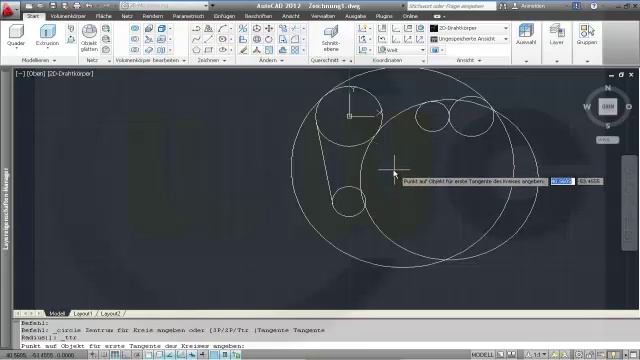The height and width of the screenshot is (360, 640).
Task: Toggle Ortho mode in status bar
Action: tap(126, 355)
